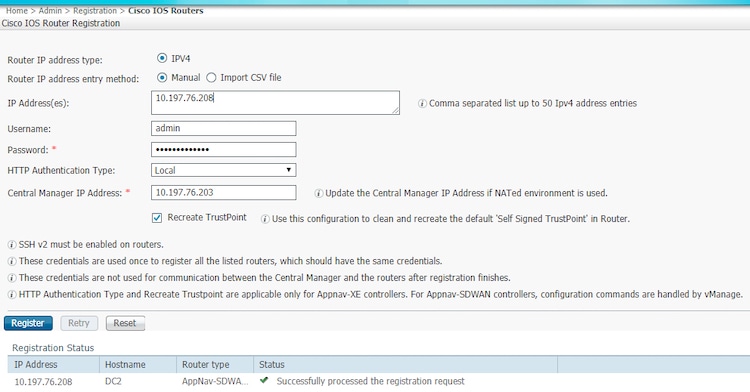
Task: Click the Recreate TrustPoint label
Action: tap(207, 218)
